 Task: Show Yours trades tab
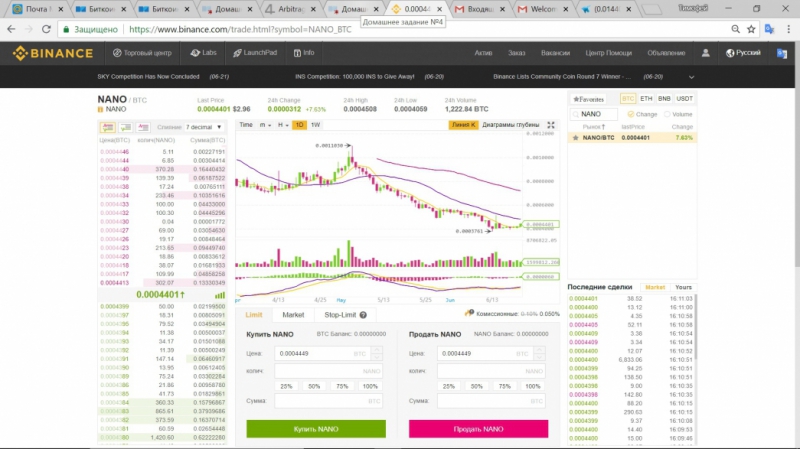(683, 287)
